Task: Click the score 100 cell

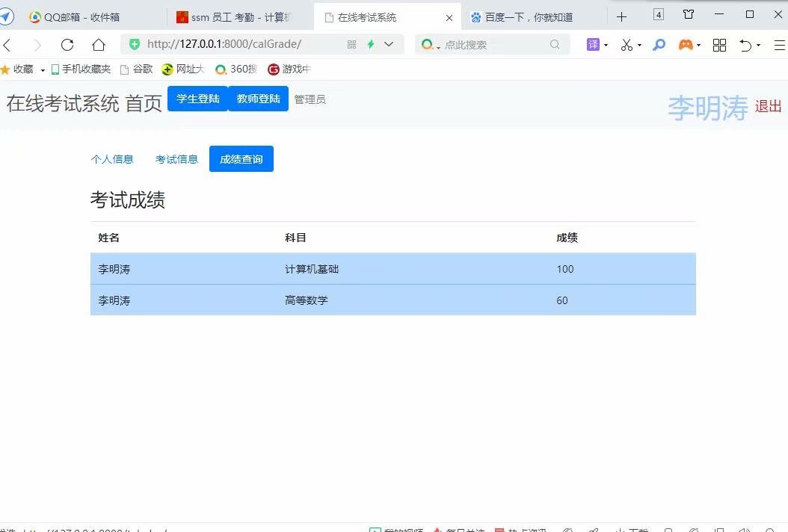Action: [565, 269]
